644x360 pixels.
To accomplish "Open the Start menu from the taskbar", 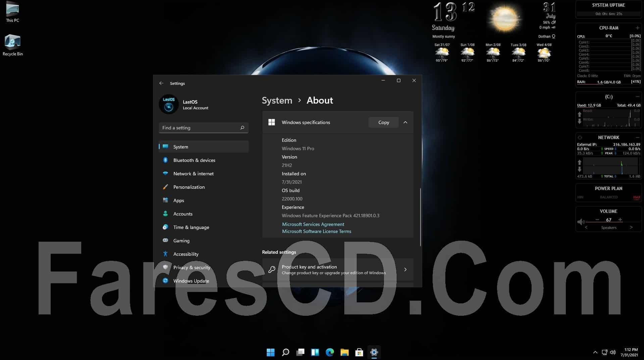I will 270,352.
